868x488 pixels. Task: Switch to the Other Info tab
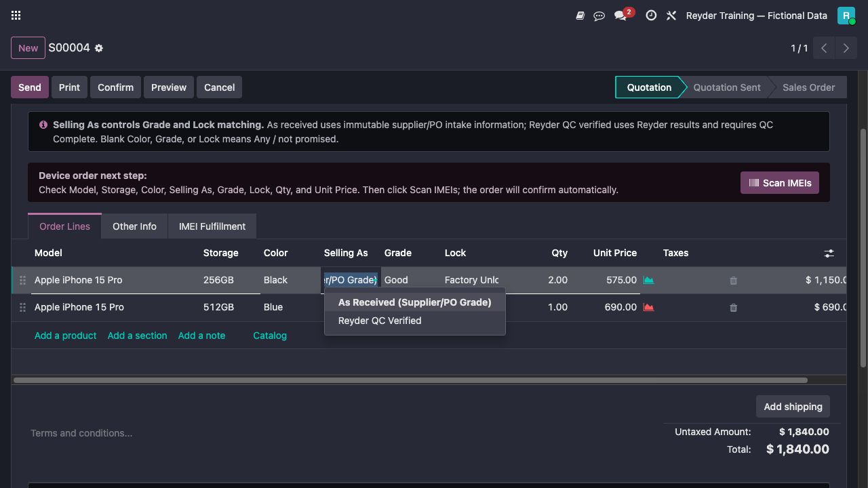coord(134,226)
